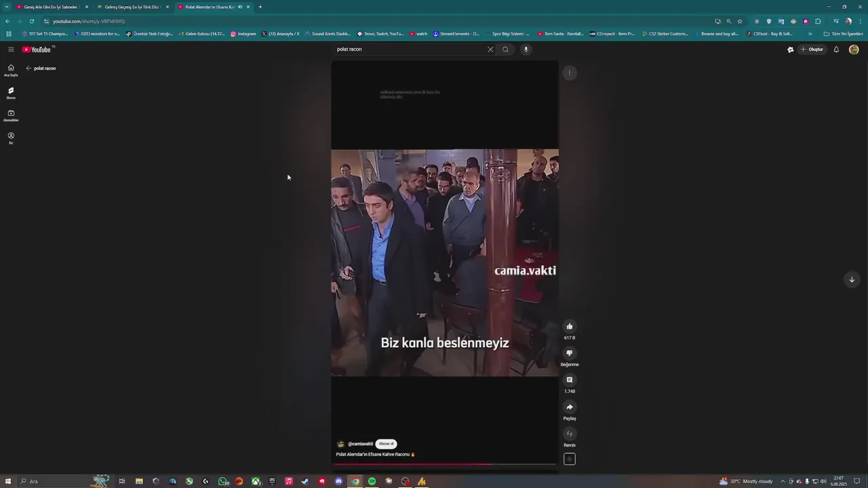868x488 pixels.
Task: Seek in the Short's red progress bar
Action: [445, 464]
